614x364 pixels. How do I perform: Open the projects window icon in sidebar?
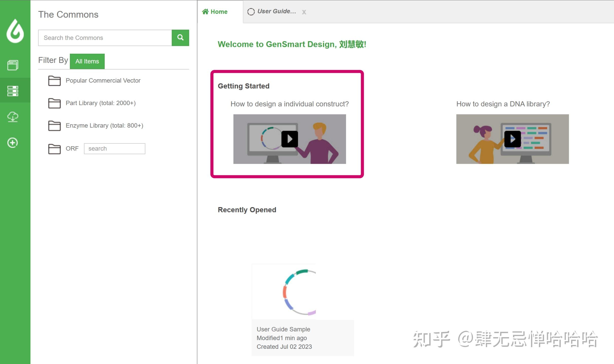click(x=13, y=65)
